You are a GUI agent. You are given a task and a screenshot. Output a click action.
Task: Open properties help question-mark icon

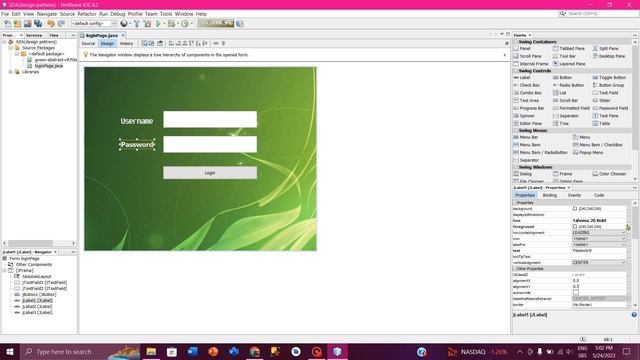[x=634, y=315]
